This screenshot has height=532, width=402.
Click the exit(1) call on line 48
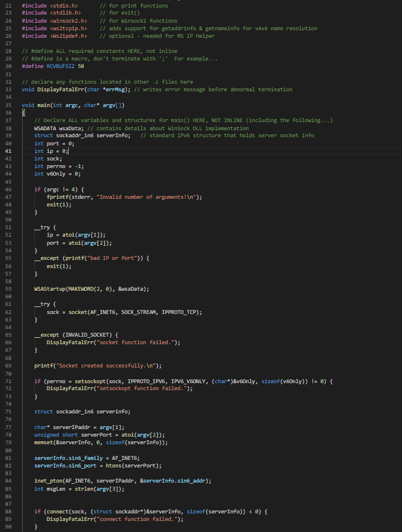(x=58, y=205)
